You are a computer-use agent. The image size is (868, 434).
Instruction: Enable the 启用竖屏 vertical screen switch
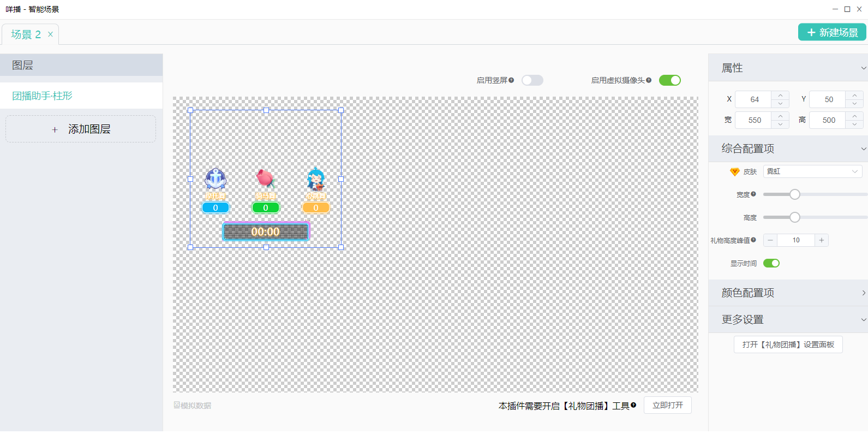pos(532,80)
